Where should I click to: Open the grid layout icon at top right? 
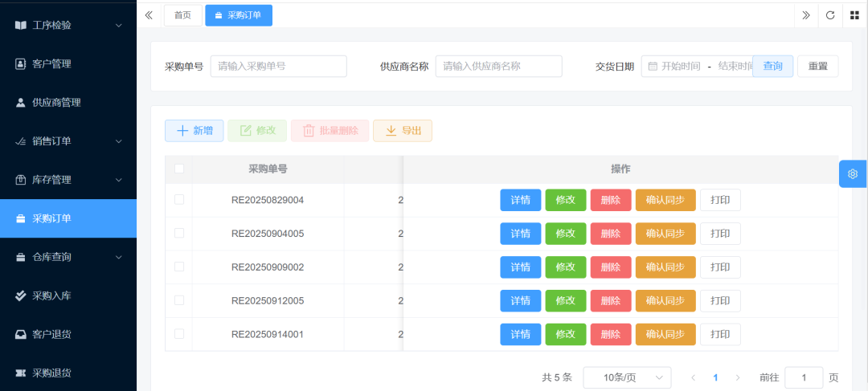click(x=854, y=15)
